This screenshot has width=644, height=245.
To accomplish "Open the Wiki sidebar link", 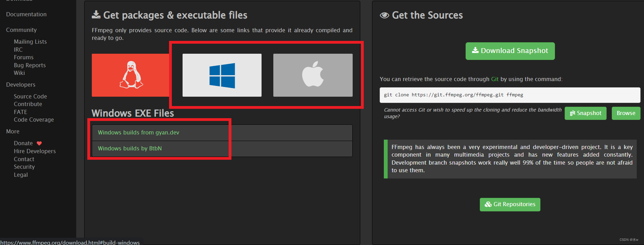I will point(19,73).
